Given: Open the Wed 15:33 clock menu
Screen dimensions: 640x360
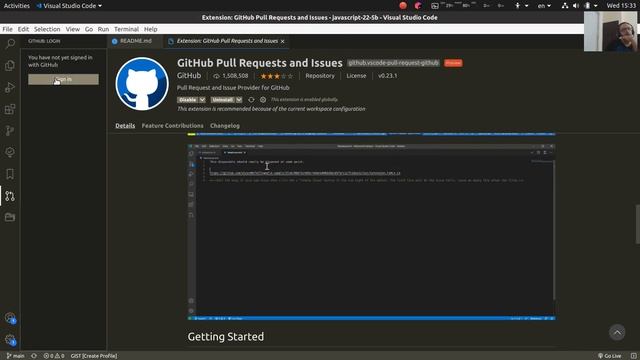Looking at the screenshot, I should [x=621, y=6].
